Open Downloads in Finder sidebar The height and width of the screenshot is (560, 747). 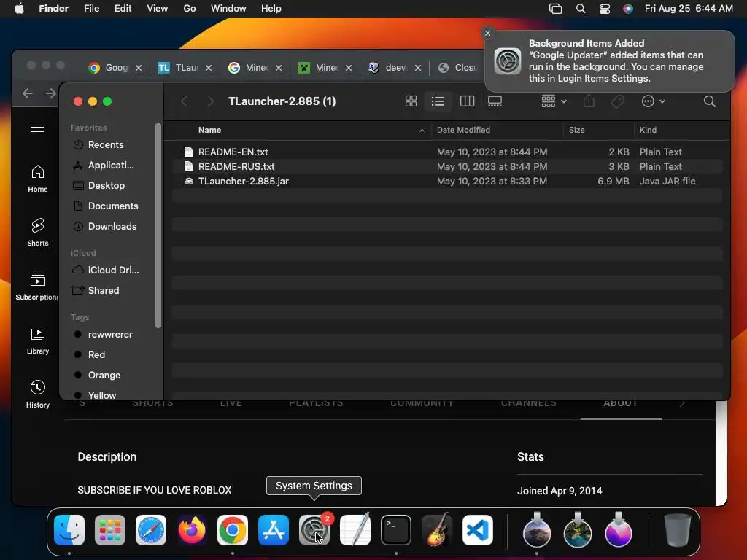[104, 227]
